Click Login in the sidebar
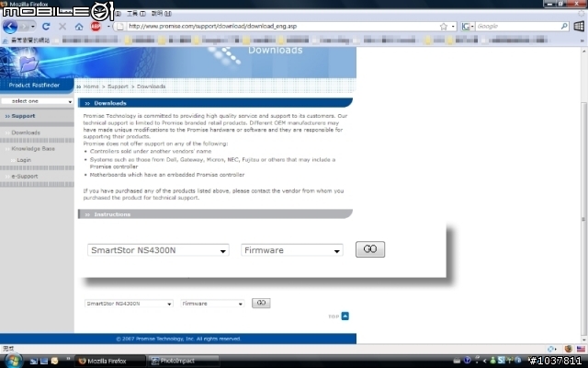588x368 pixels. click(x=24, y=160)
